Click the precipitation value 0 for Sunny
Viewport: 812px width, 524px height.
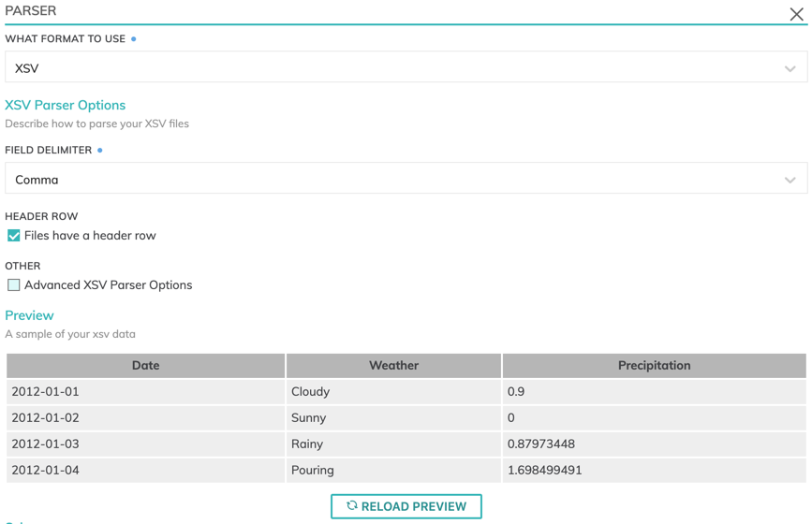[654, 418]
